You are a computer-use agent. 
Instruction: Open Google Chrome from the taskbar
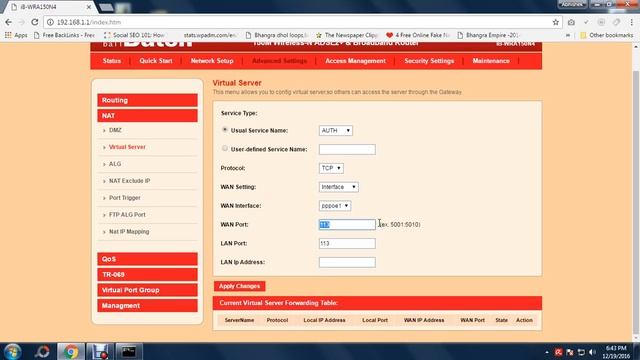[x=71, y=351]
